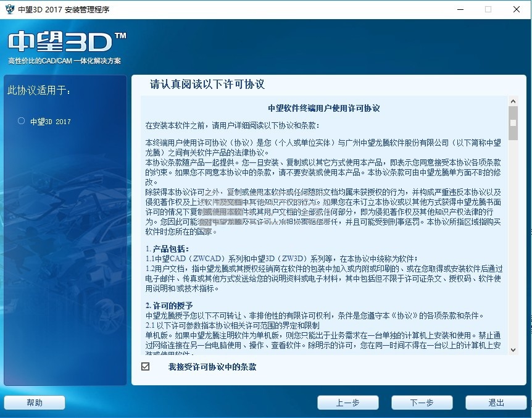
Task: Proceed by clicking 下一步
Action: (422, 402)
